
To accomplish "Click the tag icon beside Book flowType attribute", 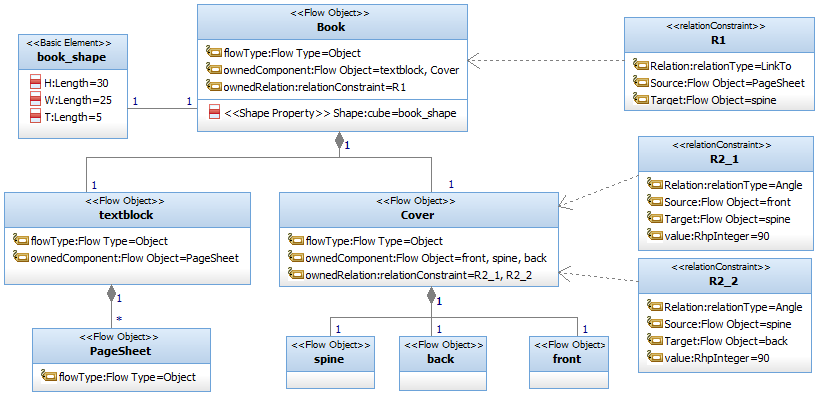I will click(x=214, y=52).
